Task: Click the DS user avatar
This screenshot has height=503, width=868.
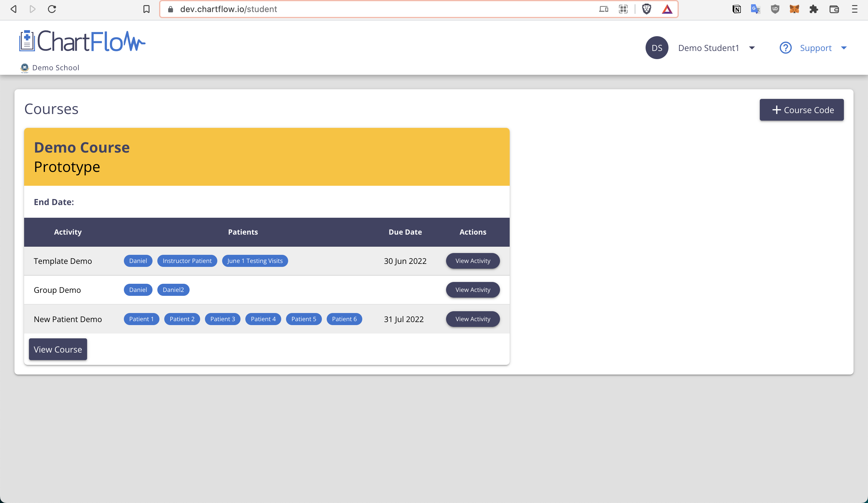Action: pyautogui.click(x=656, y=48)
